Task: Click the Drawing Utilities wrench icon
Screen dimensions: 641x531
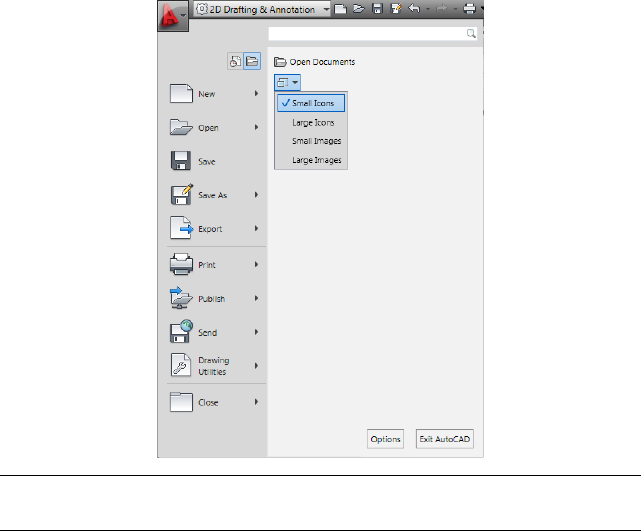Action: 181,365
